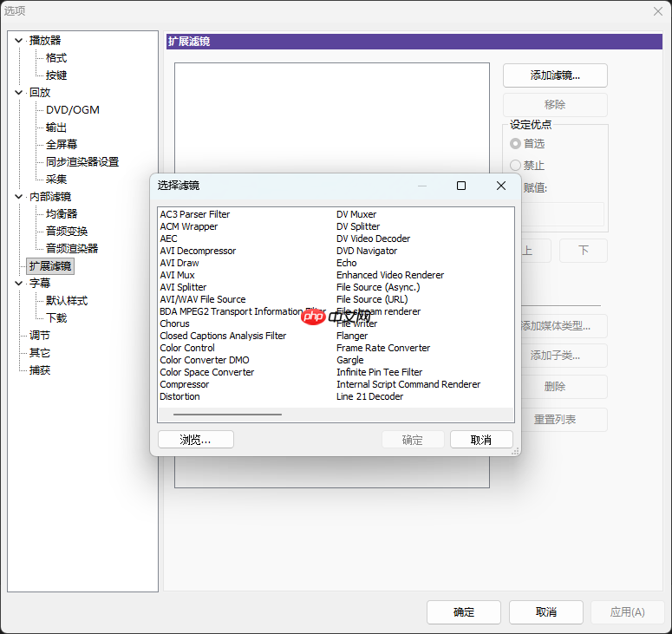Image resolution: width=672 pixels, height=634 pixels.
Task: Select AEC filter entry
Action: coord(168,239)
